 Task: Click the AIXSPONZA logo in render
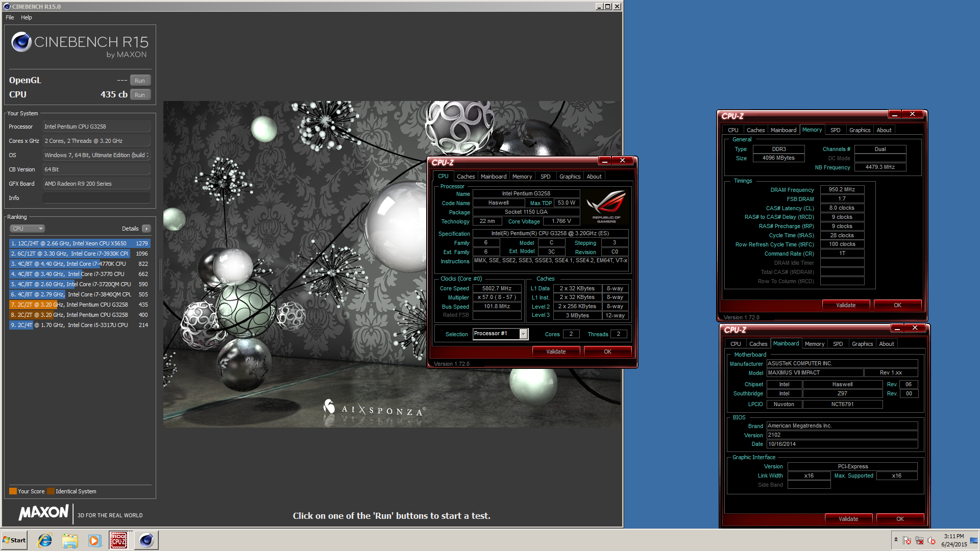pyautogui.click(x=374, y=408)
